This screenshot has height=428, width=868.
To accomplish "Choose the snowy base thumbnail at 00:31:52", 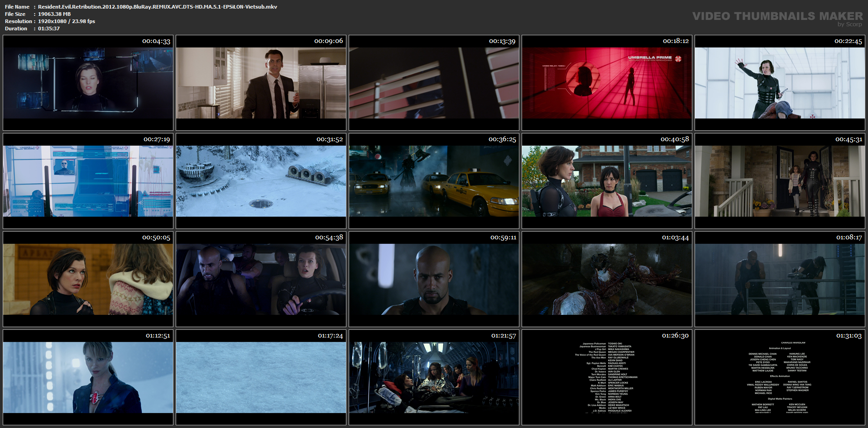I will point(261,181).
